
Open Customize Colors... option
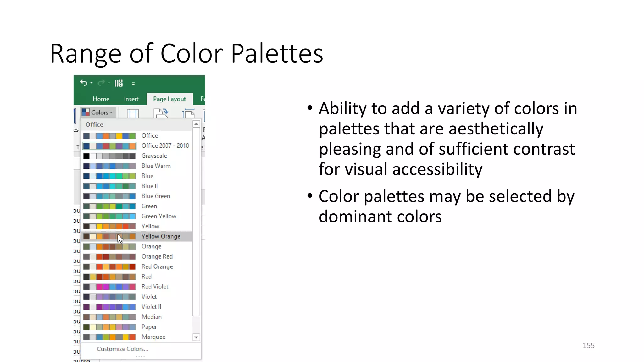(x=122, y=349)
